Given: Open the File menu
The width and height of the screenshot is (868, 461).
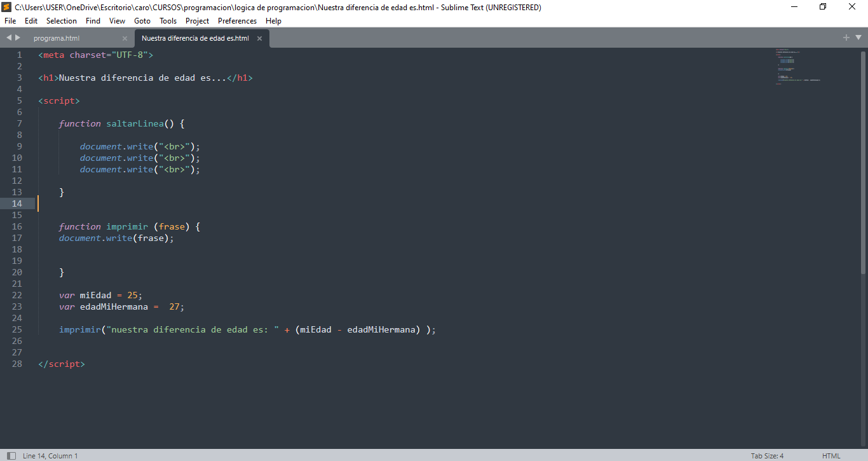Looking at the screenshot, I should pos(10,21).
